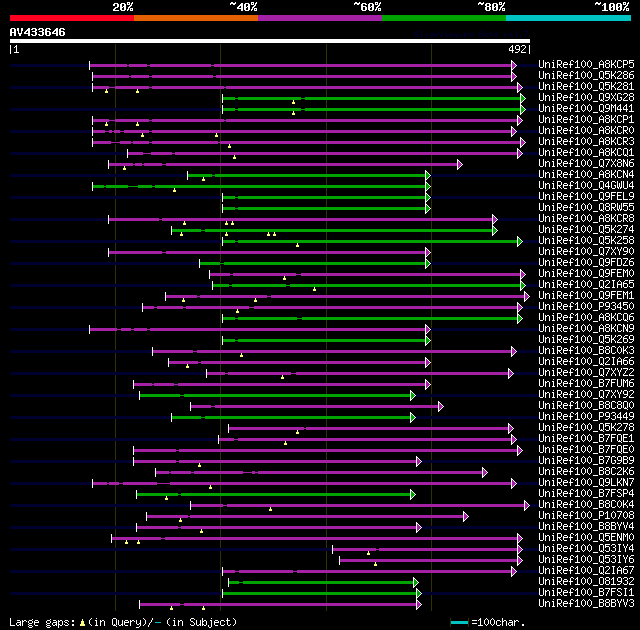The height and width of the screenshot is (630, 640).
Task: Select the UniRef100_Q7XY90 label
Action: point(586,252)
